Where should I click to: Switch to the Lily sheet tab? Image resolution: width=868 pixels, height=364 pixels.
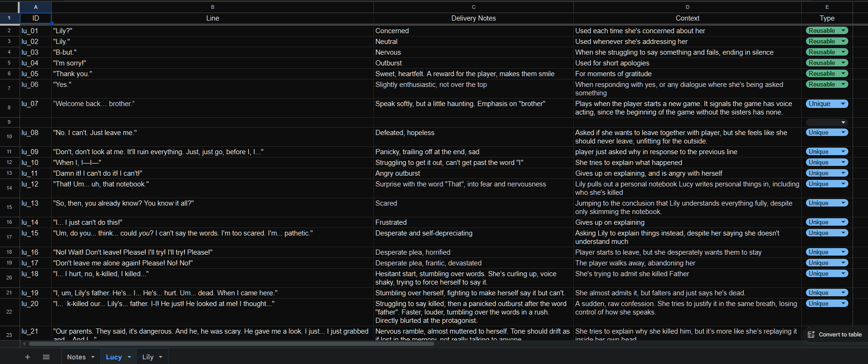pyautogui.click(x=148, y=357)
